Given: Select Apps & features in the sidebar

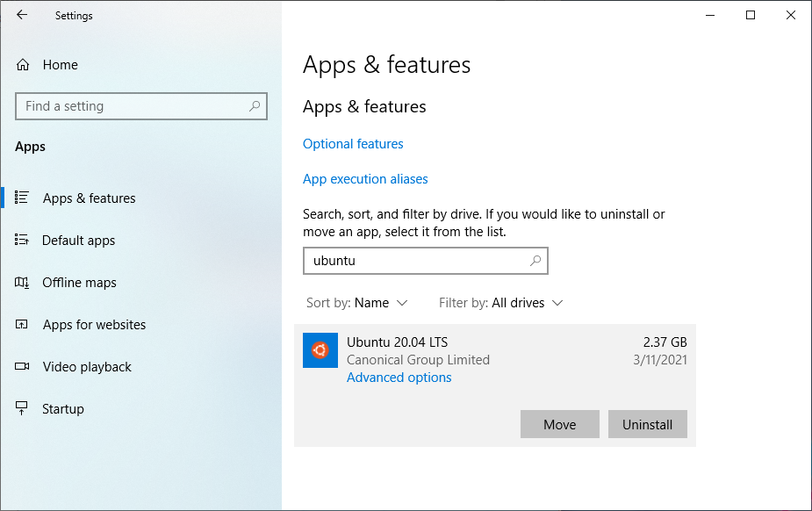Looking at the screenshot, I should 89,198.
